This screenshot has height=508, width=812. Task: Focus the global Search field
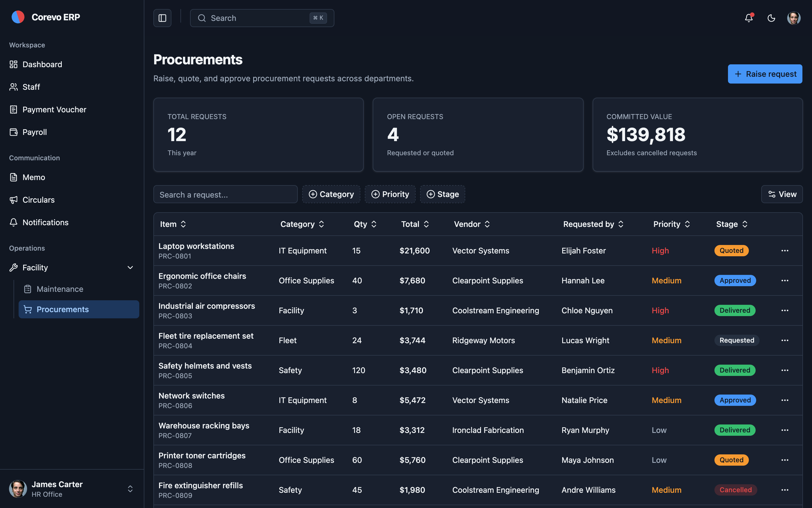click(x=262, y=18)
